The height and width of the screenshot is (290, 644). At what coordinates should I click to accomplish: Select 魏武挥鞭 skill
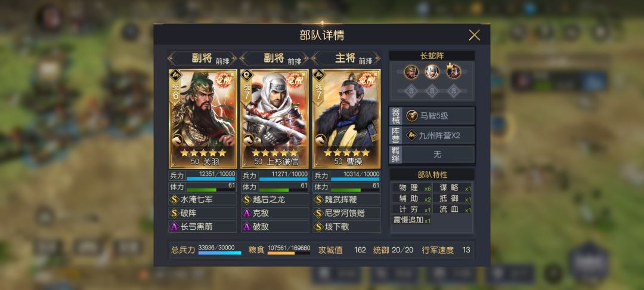[x=346, y=200]
